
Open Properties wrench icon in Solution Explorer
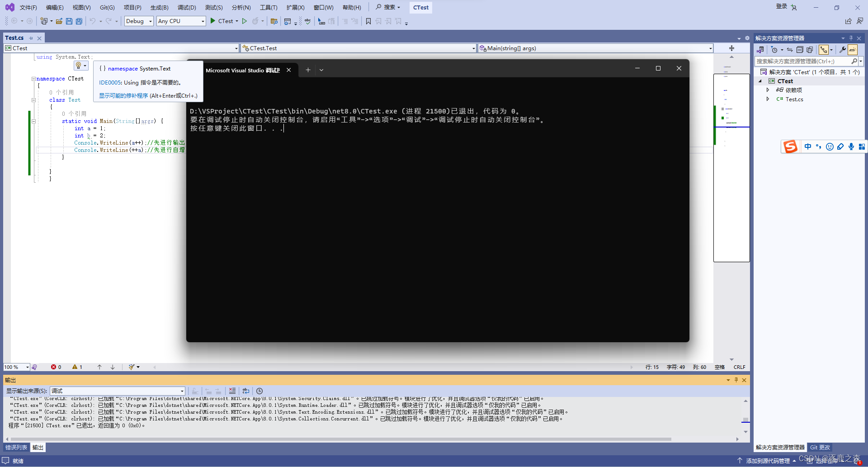pyautogui.click(x=842, y=50)
